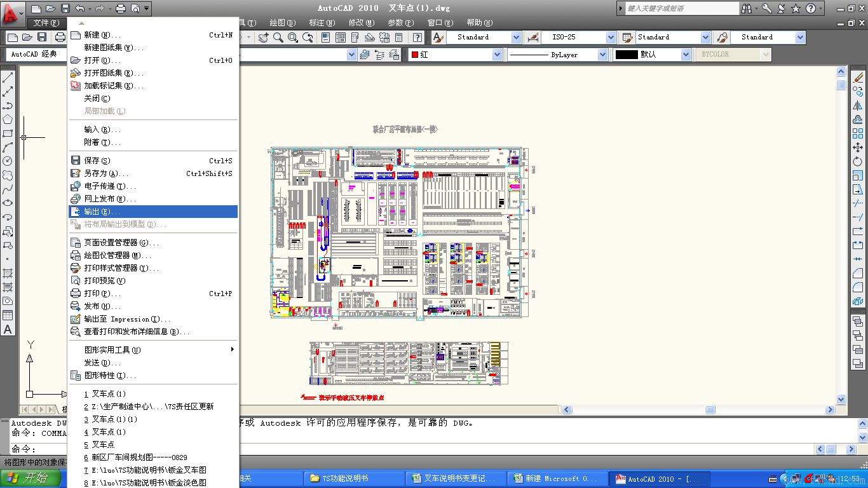Choose 另存为(A)... in the File menu
This screenshot has width=868, height=488.
click(153, 173)
